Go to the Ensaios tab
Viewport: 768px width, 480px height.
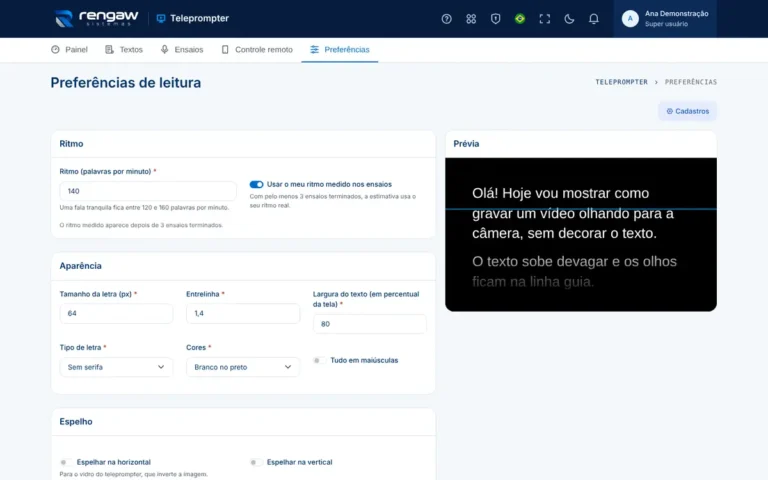click(x=182, y=49)
